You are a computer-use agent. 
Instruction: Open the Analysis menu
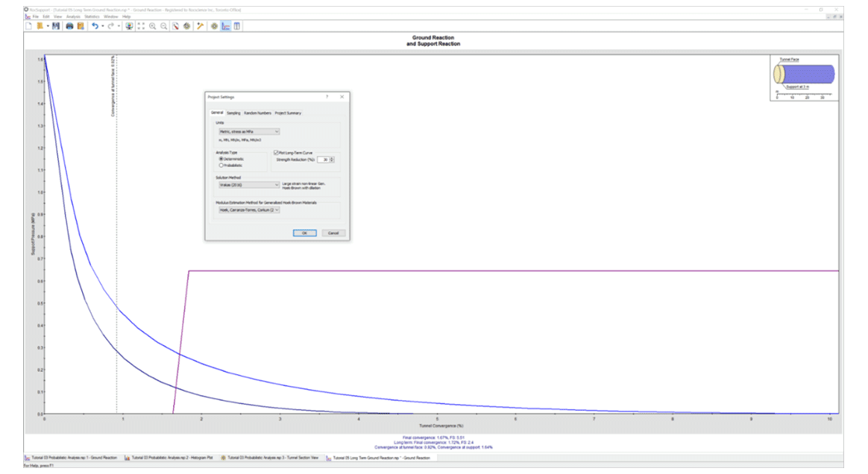[73, 16]
